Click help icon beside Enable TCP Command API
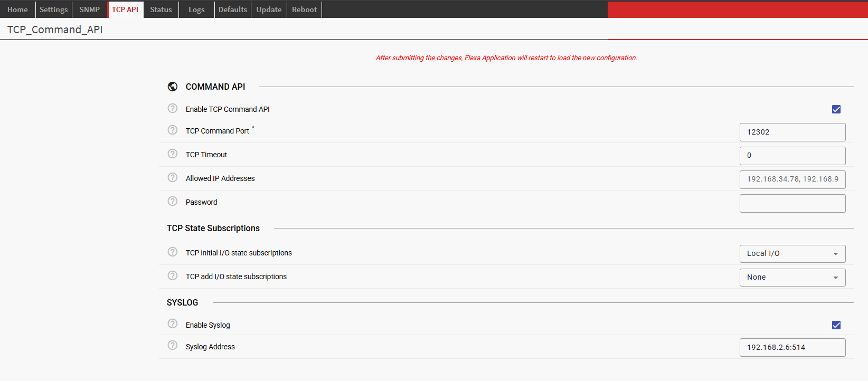The width and height of the screenshot is (868, 381). click(173, 108)
